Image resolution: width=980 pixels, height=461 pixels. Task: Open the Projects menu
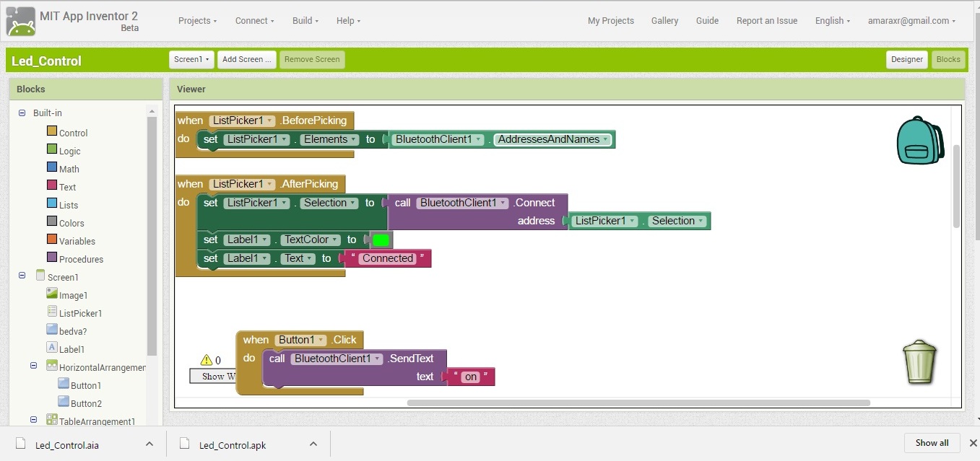(x=198, y=21)
